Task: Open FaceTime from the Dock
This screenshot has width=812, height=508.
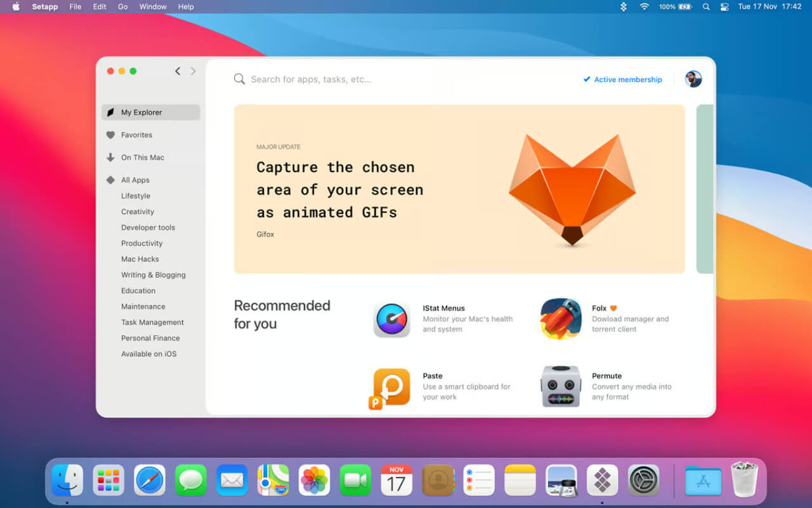Action: pyautogui.click(x=355, y=480)
